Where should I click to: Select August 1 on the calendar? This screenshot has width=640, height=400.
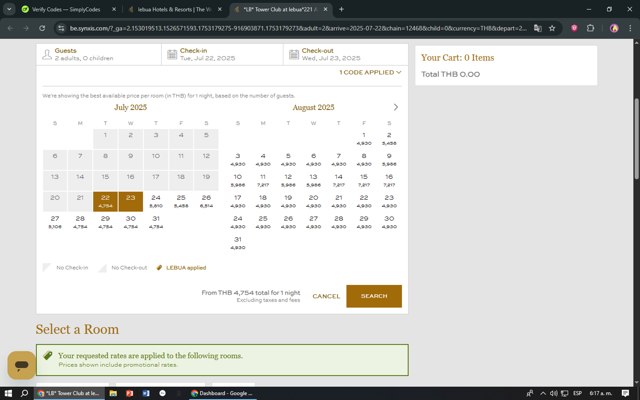[364, 139]
